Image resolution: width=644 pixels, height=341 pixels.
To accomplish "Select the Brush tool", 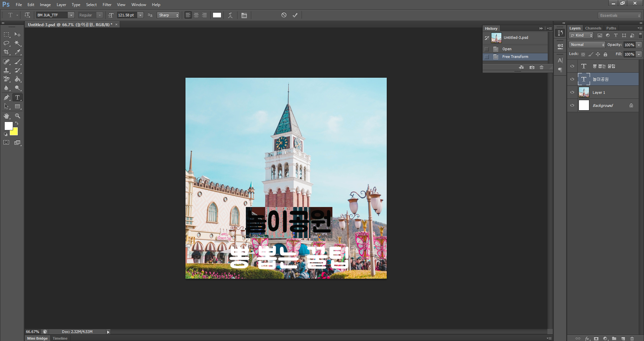I will click(x=17, y=62).
